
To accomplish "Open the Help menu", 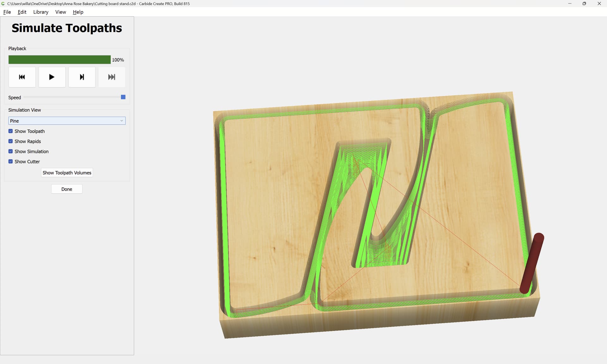I will point(78,12).
